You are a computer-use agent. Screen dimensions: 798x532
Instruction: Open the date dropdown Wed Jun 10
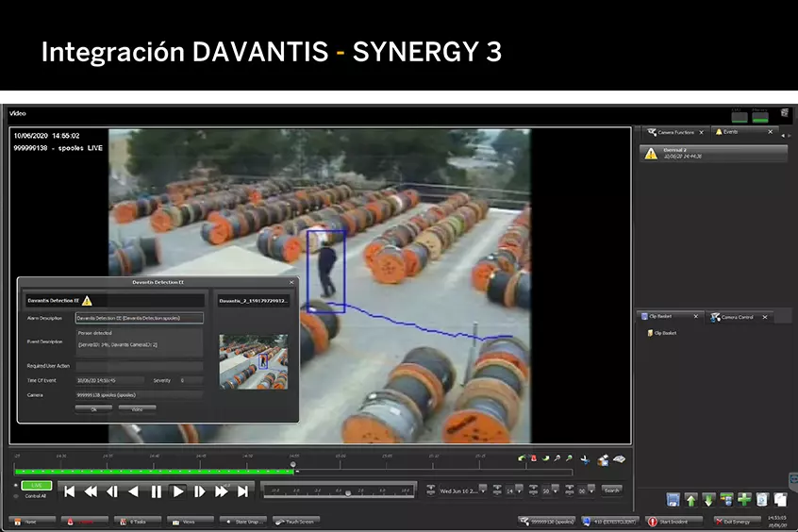(x=483, y=490)
